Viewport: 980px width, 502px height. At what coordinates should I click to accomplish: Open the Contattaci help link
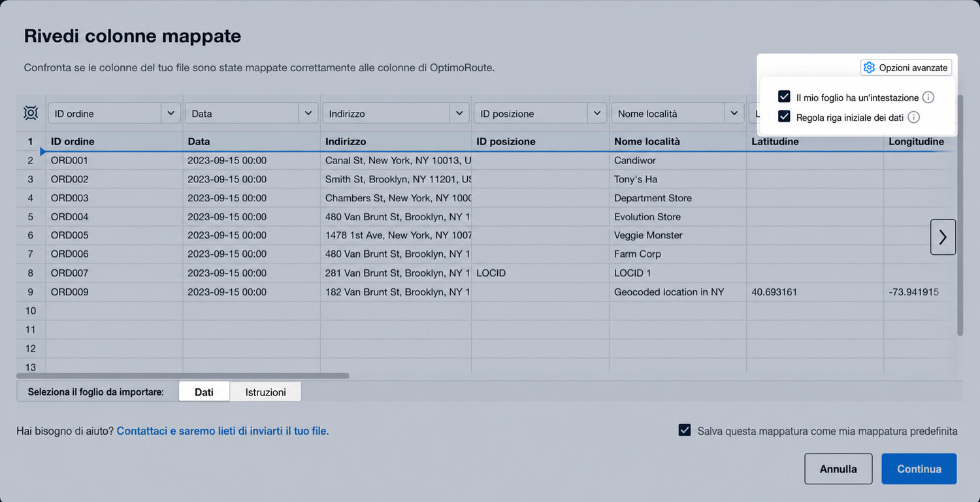[x=223, y=431]
